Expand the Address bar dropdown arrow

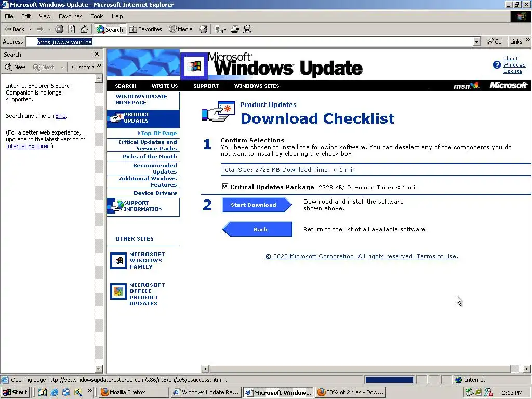477,42
